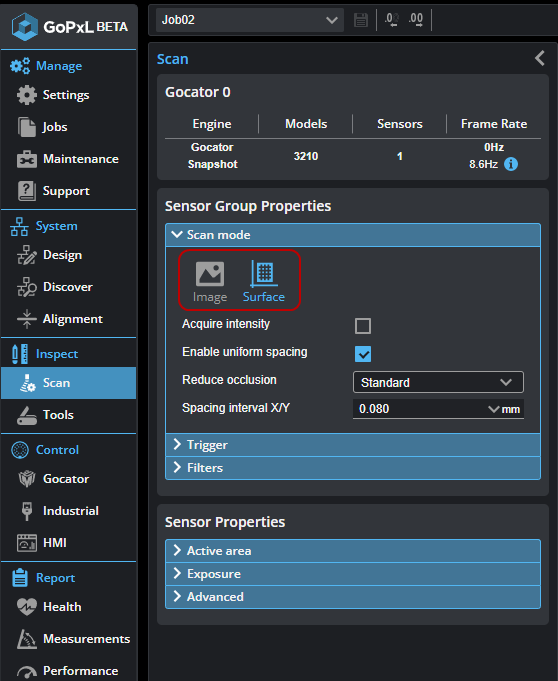Click the Report clipboard icon

(x=20, y=578)
